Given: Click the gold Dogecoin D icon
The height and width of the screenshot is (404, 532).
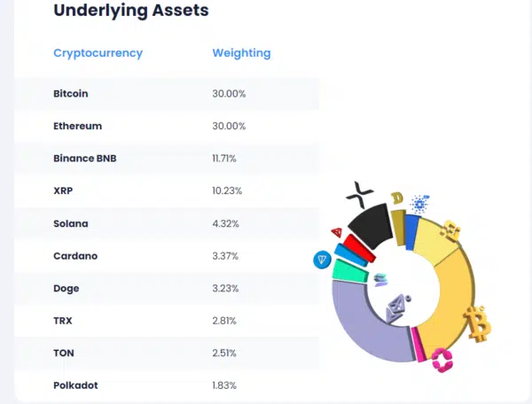Looking at the screenshot, I should 397,198.
